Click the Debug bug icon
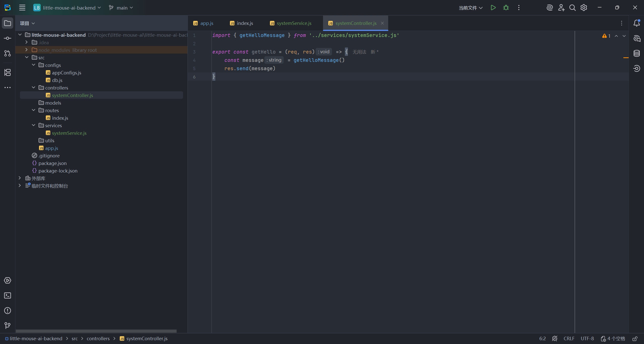Screen dimensions: 644x344 [506, 8]
